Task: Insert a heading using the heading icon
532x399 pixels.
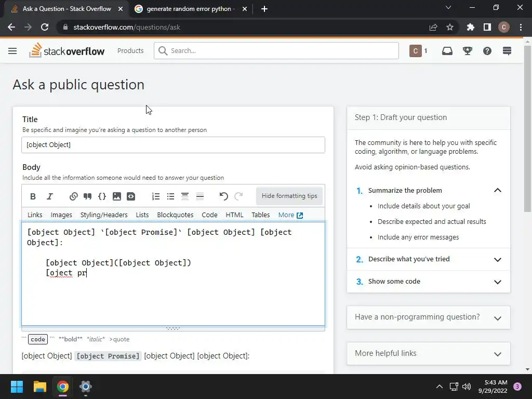Action: click(x=185, y=196)
